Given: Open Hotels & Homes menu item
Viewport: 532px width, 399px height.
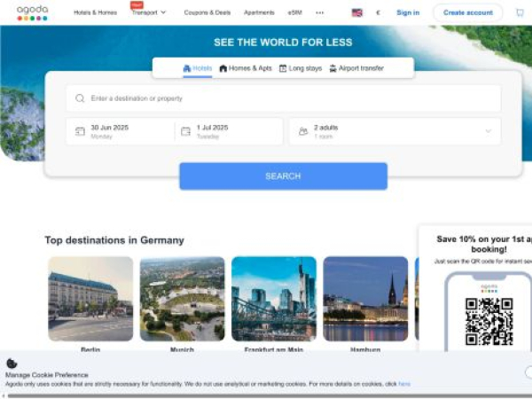Looking at the screenshot, I should pos(96,13).
